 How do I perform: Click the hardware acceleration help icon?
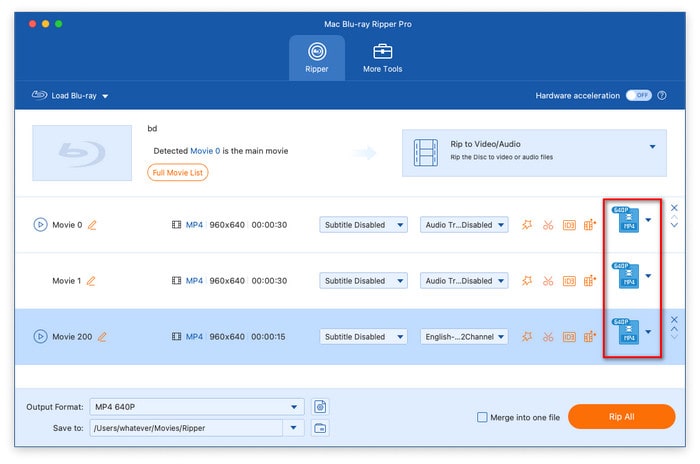(x=663, y=96)
